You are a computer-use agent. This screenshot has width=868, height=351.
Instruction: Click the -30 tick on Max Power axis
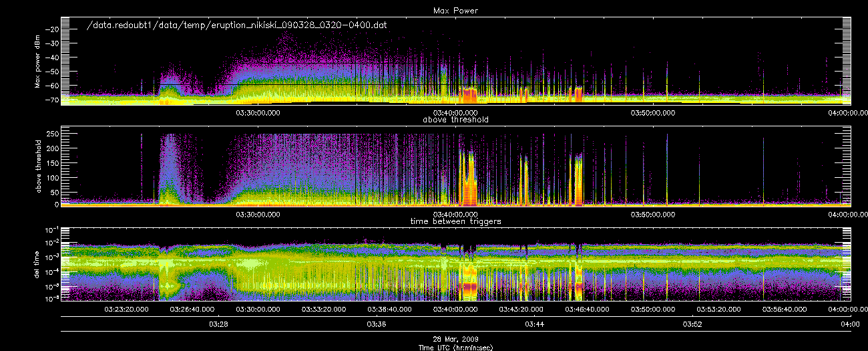coord(51,43)
